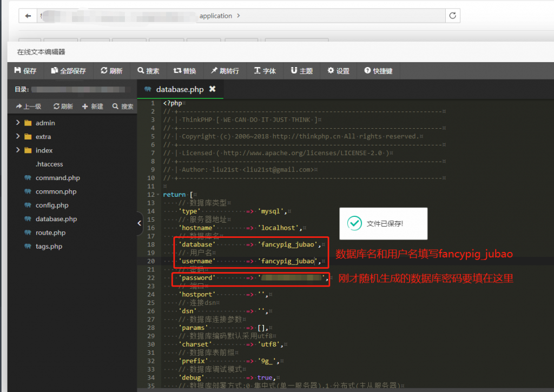Open config.php in the file tree

(52, 205)
